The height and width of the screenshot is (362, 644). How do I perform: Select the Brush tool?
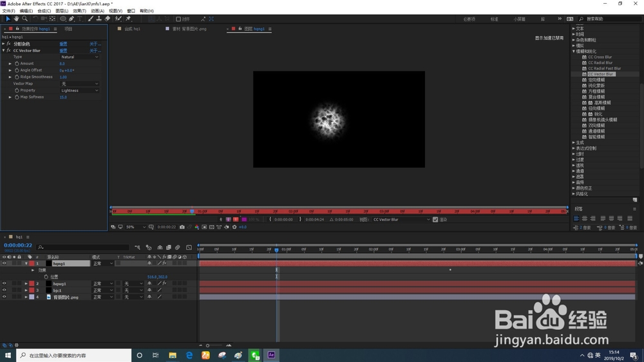(x=90, y=19)
